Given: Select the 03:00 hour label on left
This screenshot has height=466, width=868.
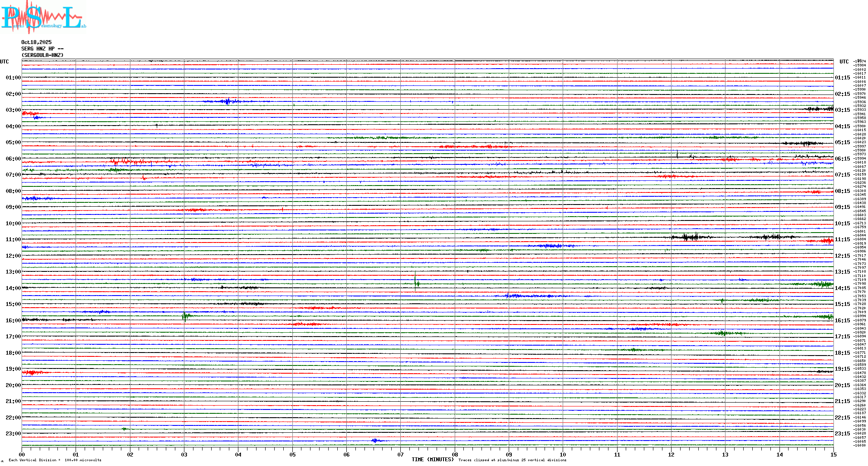Looking at the screenshot, I should 13,110.
